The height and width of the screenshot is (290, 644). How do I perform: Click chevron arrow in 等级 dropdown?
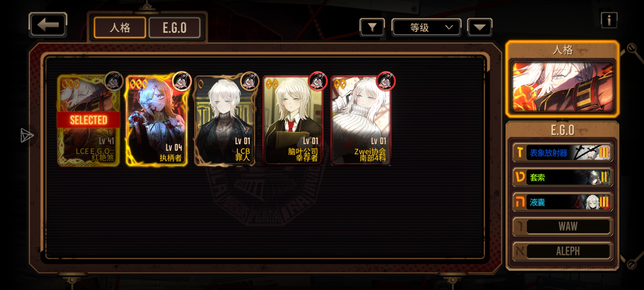(x=449, y=27)
